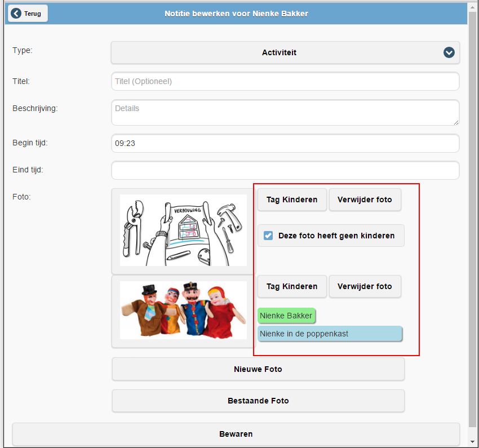Edit the Begin tijd field showing 09:23
The height and width of the screenshot is (448, 479).
(285, 143)
